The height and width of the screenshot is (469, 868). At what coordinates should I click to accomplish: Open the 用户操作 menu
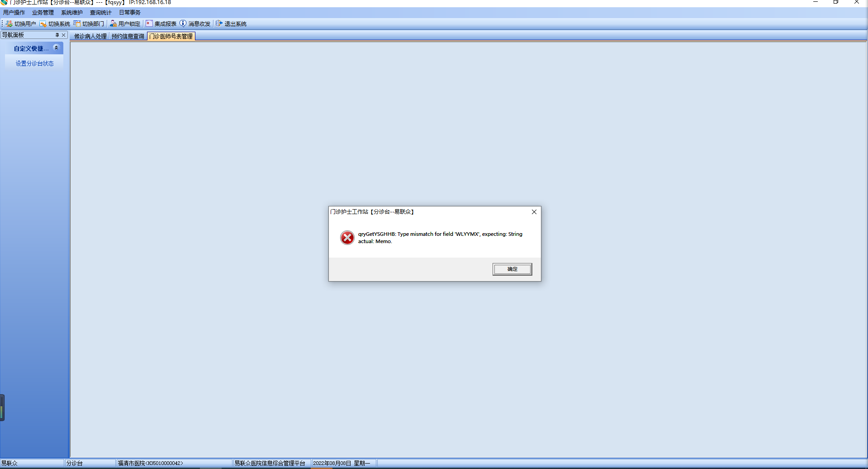click(14, 13)
